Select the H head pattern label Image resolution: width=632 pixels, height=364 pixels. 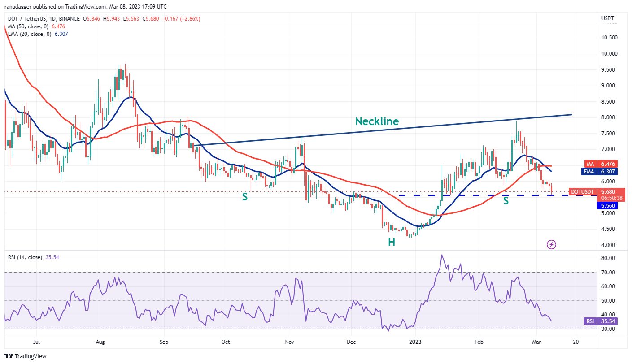[392, 242]
